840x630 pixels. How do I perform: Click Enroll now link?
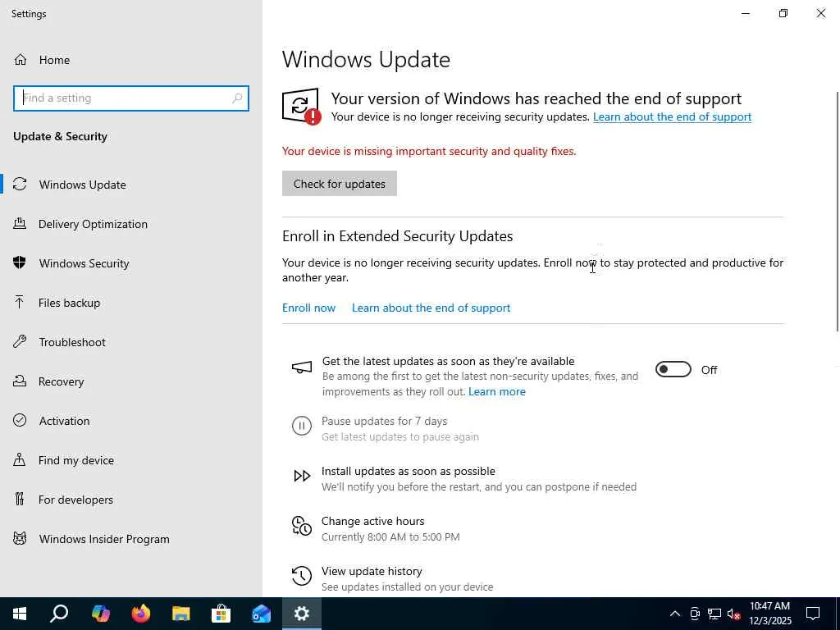coord(308,308)
